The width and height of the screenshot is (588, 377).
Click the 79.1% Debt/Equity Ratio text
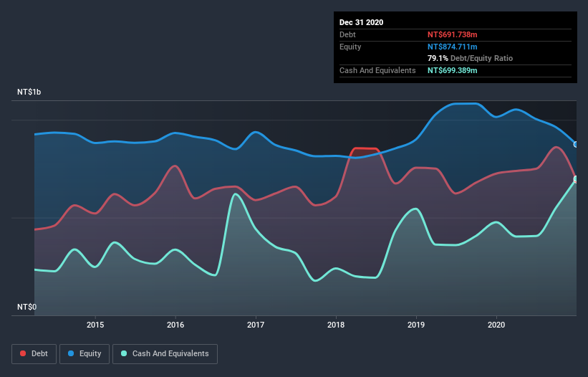(470, 58)
